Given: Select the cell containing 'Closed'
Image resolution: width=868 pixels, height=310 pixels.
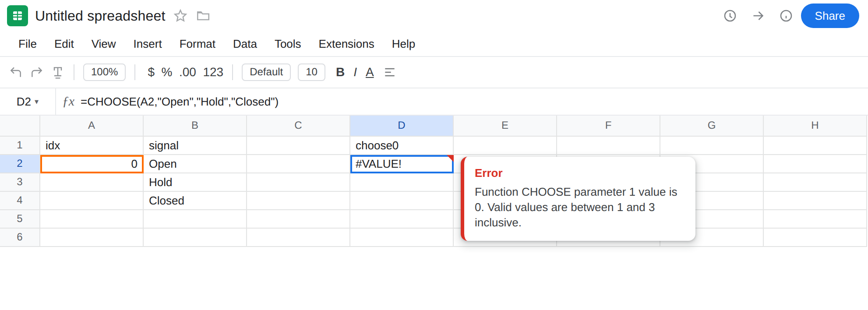Looking at the screenshot, I should click(x=195, y=201).
